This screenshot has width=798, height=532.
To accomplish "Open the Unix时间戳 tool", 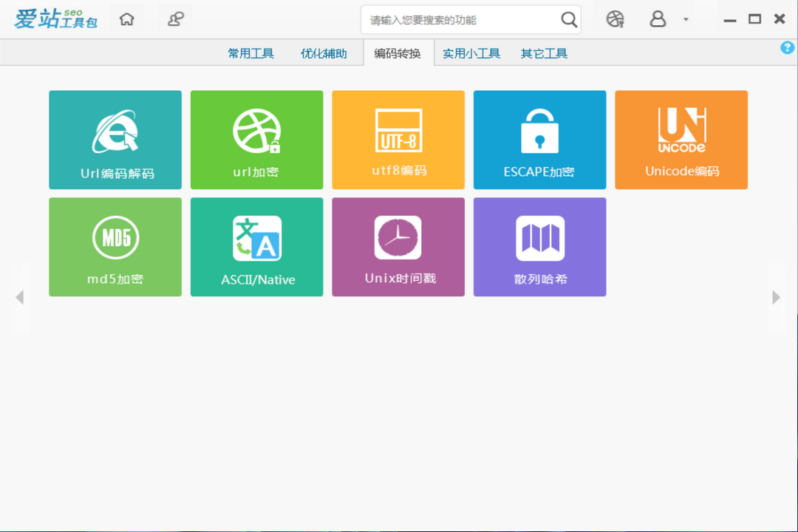I will tap(398, 246).
